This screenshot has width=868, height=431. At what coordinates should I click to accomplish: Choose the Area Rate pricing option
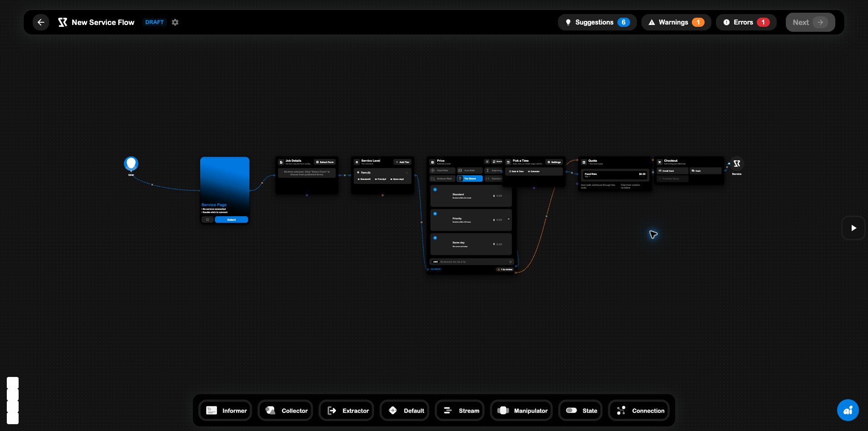[469, 171]
